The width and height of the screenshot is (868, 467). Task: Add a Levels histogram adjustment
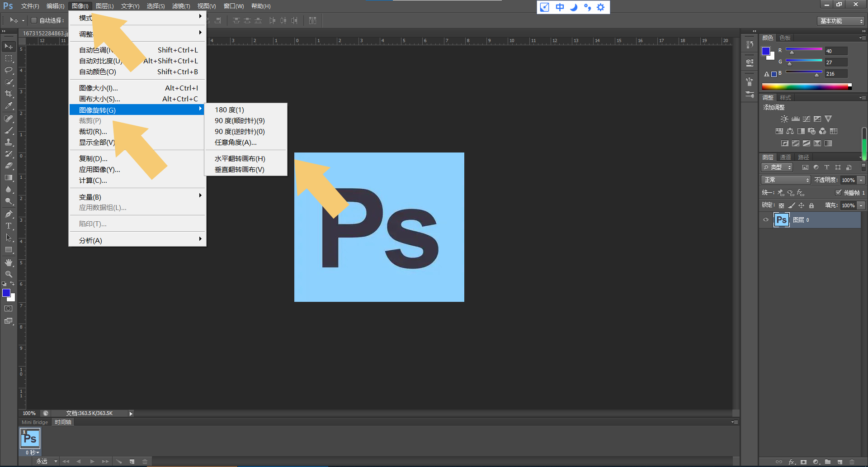796,119
